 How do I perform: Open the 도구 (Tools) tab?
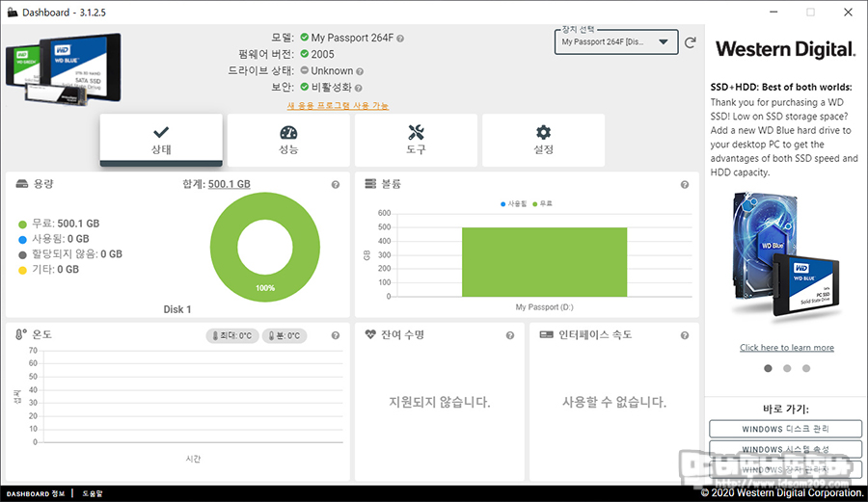click(416, 140)
